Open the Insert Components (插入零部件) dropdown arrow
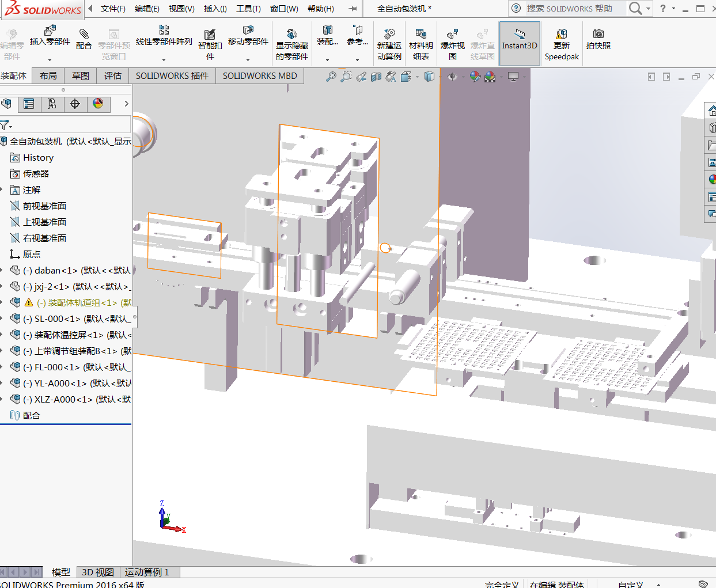This screenshot has height=588, width=716. click(50, 60)
